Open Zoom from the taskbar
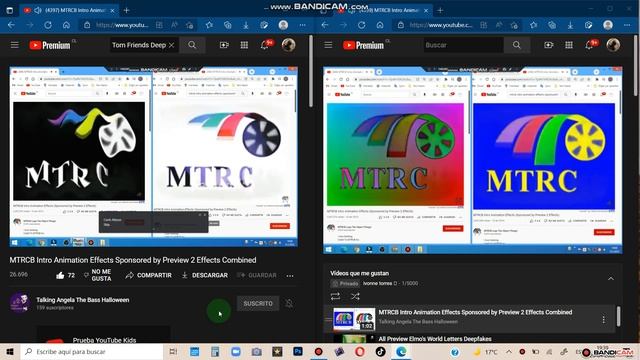This screenshot has width=640, height=360. point(236,351)
